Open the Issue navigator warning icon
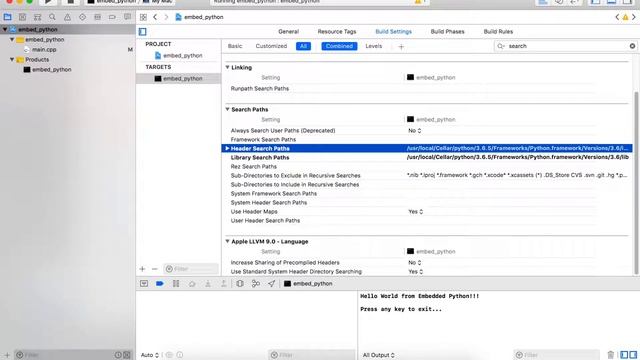This screenshot has height=360, width=640. click(67, 17)
